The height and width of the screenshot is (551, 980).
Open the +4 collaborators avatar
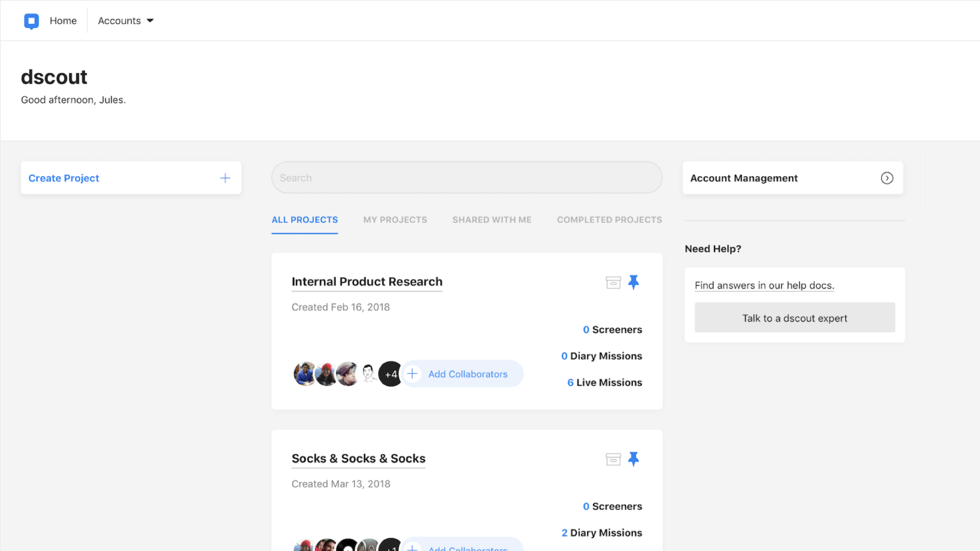click(391, 374)
